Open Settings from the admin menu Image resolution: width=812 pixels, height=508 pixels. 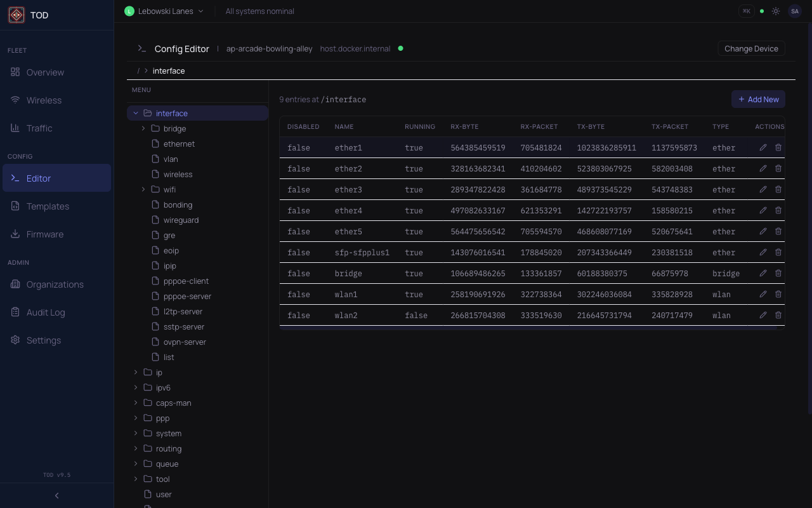43,340
